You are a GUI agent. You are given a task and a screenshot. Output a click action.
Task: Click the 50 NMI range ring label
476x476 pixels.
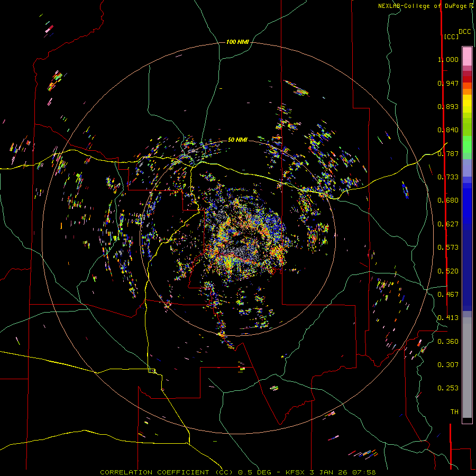(x=237, y=140)
